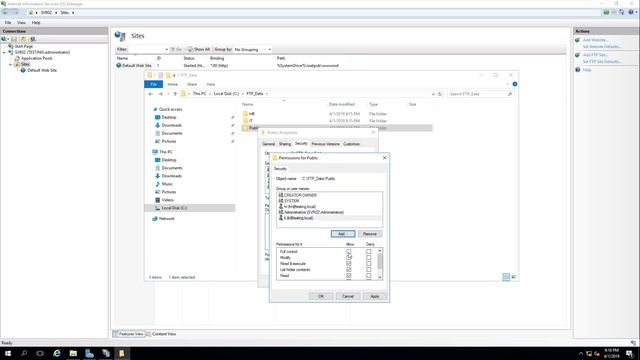Image resolution: width=640 pixels, height=360 pixels.
Task: Open Share tab in Explorer ribbon
Action: pos(192,84)
